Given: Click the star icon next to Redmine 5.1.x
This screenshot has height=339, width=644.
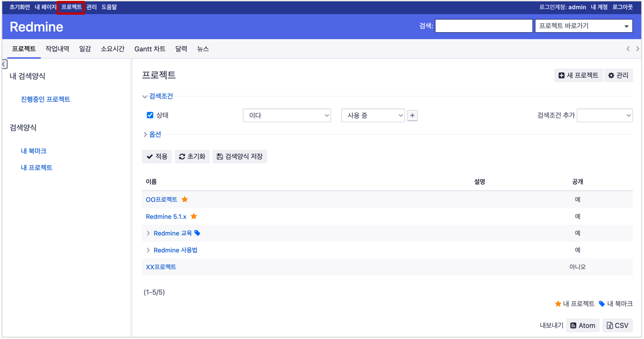Looking at the screenshot, I should click(x=194, y=216).
